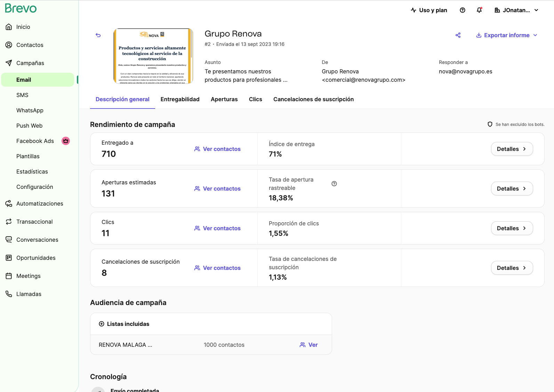
Task: Click the 1000 contactos value
Action: (x=224, y=345)
